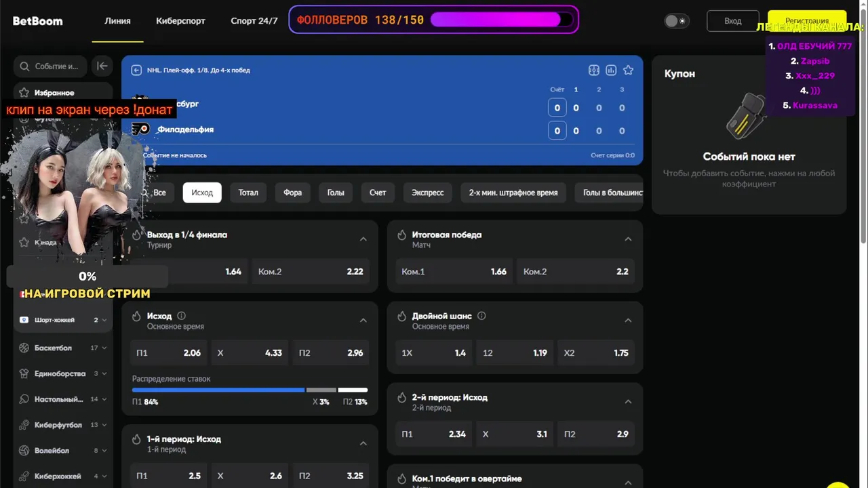Show info tooltip for Исход market
868x488 pixels.
181,316
